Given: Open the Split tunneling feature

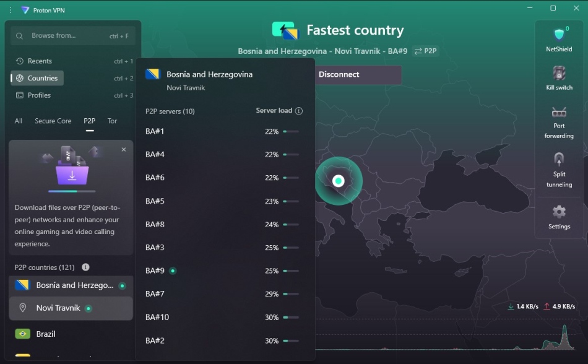Looking at the screenshot, I should [x=559, y=170].
